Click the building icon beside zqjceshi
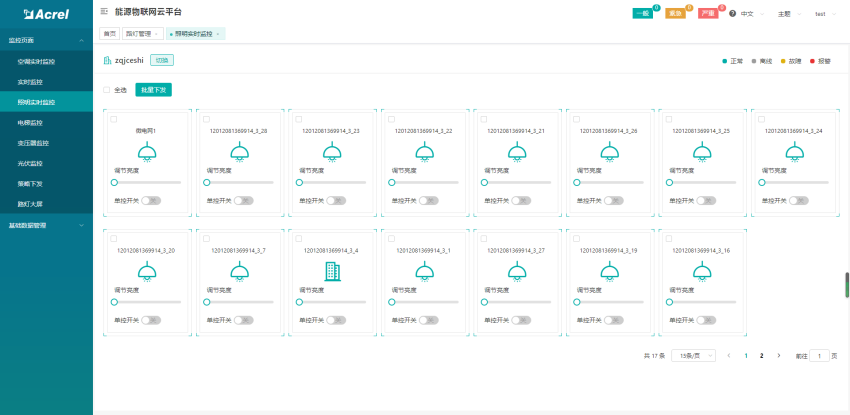Screen dimensions: 850x415 pos(108,60)
